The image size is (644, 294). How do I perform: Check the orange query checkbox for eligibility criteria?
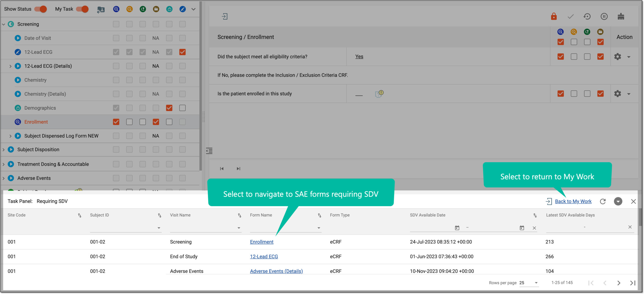[574, 57]
